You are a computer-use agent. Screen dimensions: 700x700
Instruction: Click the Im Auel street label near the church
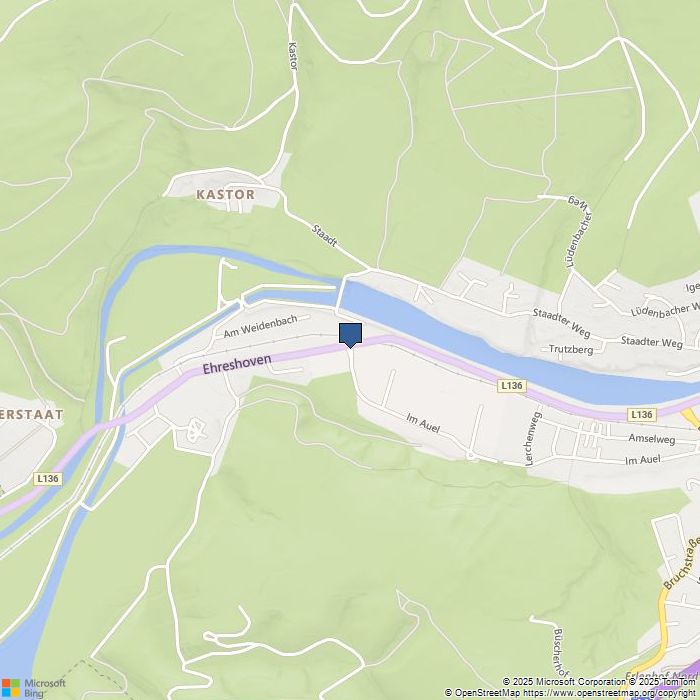point(423,423)
